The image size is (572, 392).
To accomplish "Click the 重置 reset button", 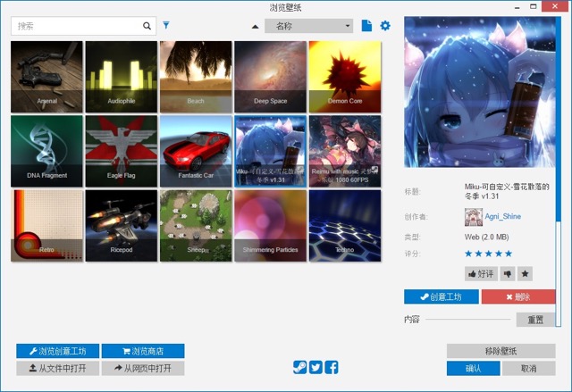I will click(535, 320).
